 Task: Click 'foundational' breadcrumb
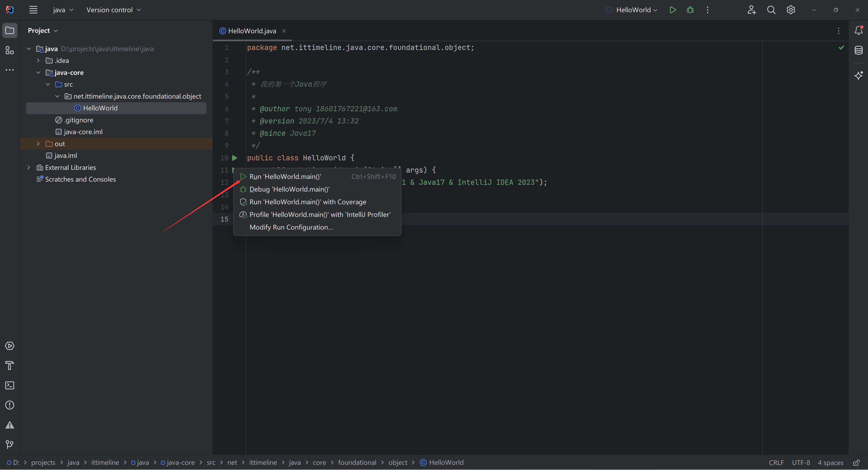357,463
